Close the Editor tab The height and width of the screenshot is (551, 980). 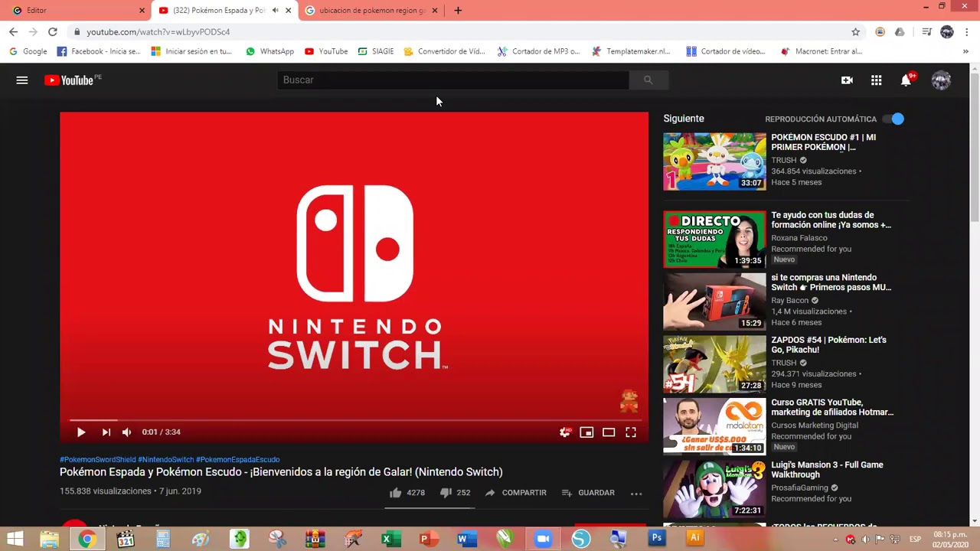[142, 11]
